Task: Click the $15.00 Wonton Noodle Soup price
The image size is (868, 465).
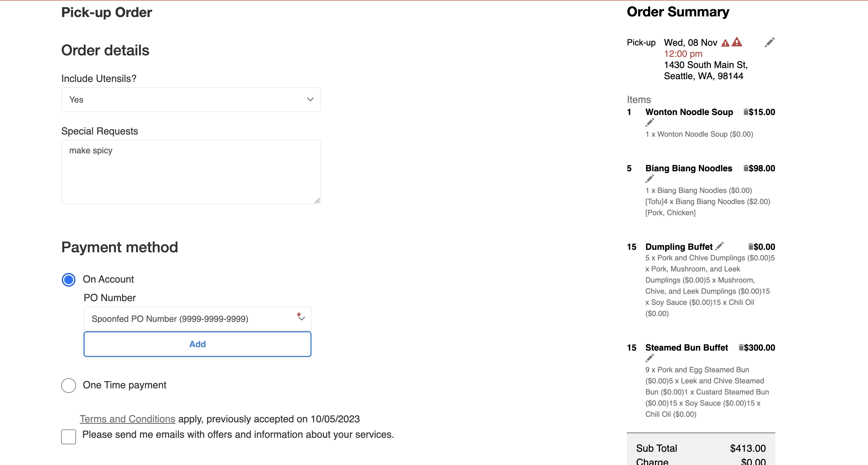Action: click(x=762, y=112)
